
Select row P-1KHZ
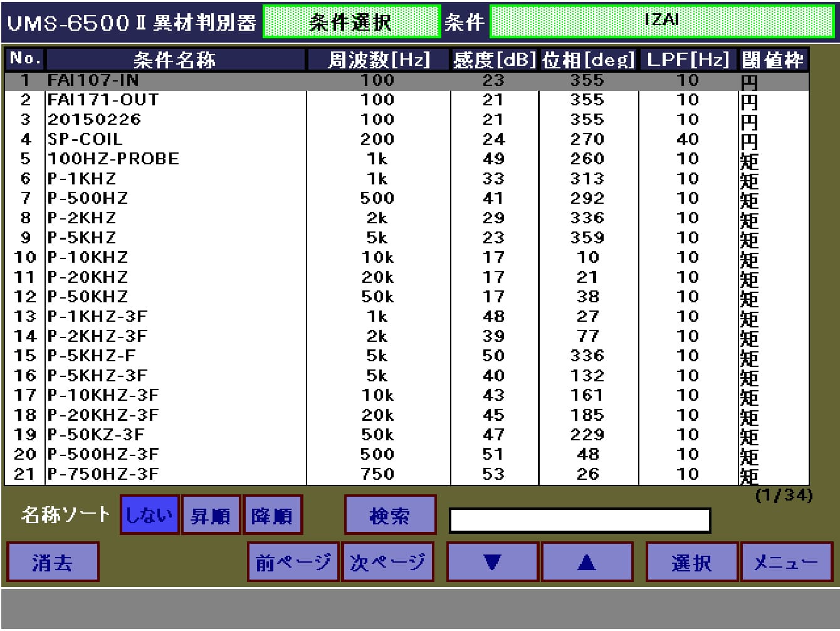click(x=406, y=179)
